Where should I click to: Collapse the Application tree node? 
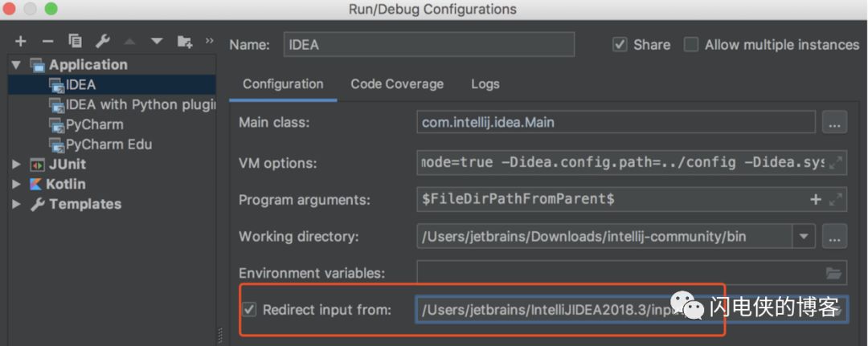[x=16, y=65]
